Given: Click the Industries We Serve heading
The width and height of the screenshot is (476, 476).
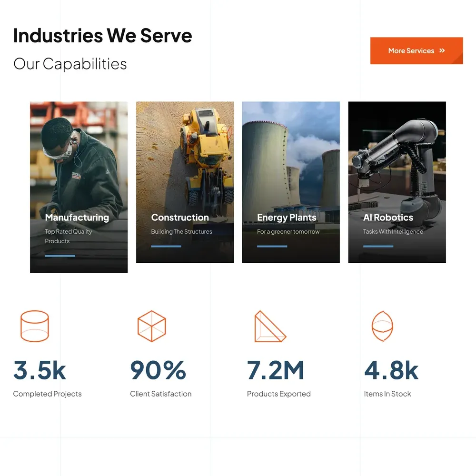Looking at the screenshot, I should coord(102,36).
